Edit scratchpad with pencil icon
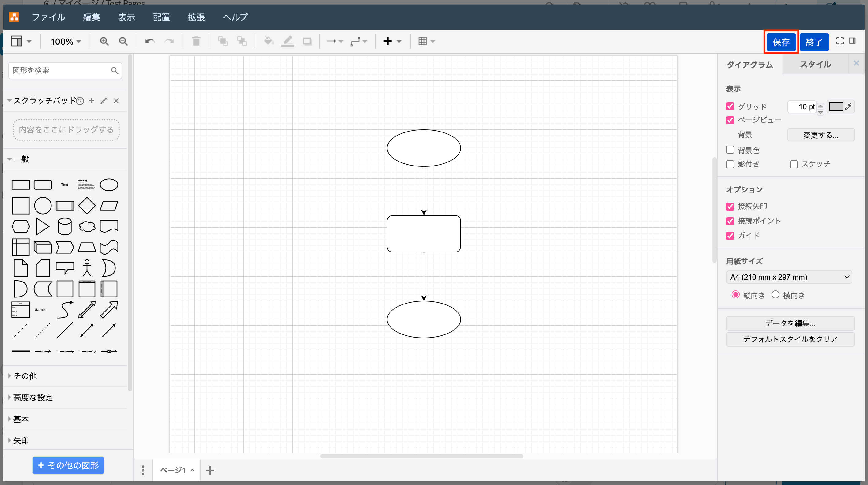Screen dimensions: 868x485 (x=104, y=101)
